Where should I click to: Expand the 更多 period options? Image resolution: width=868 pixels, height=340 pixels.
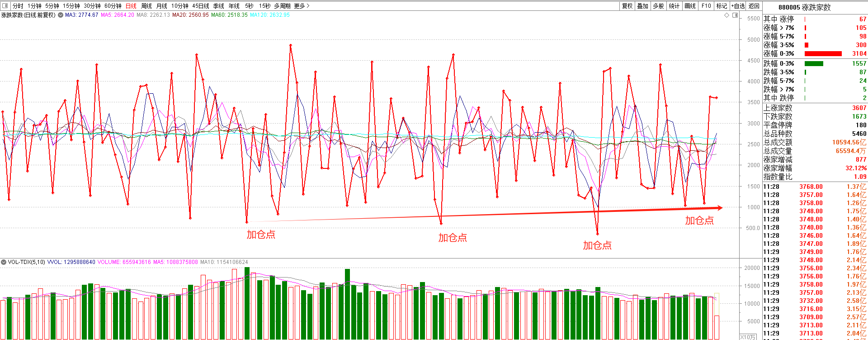coord(302,6)
